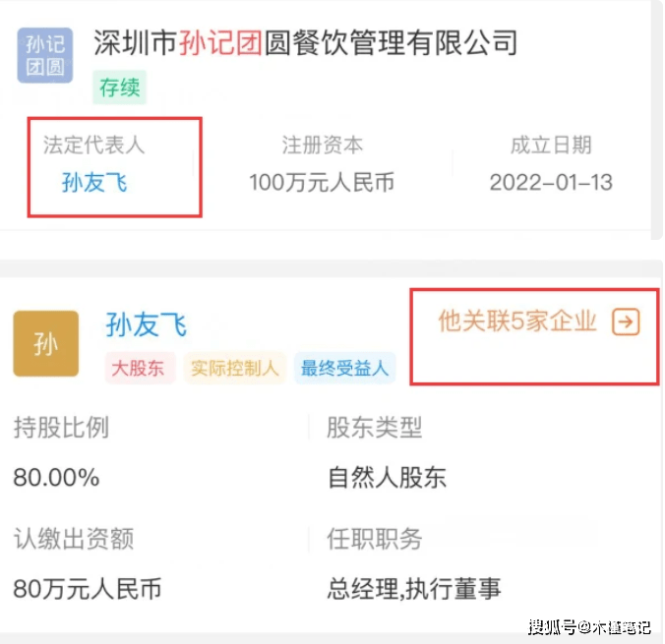Click the orange arrow box icon

point(626,322)
